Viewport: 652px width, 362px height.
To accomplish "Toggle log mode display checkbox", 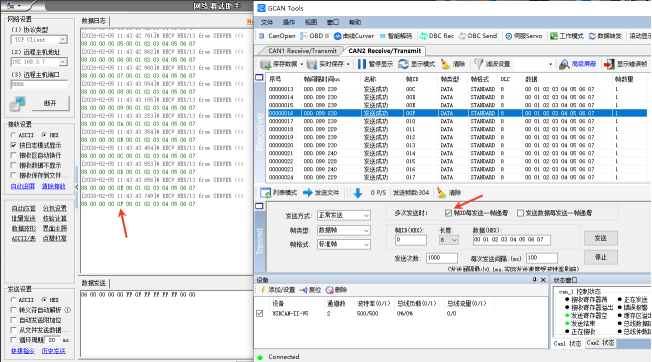I will coord(14,145).
